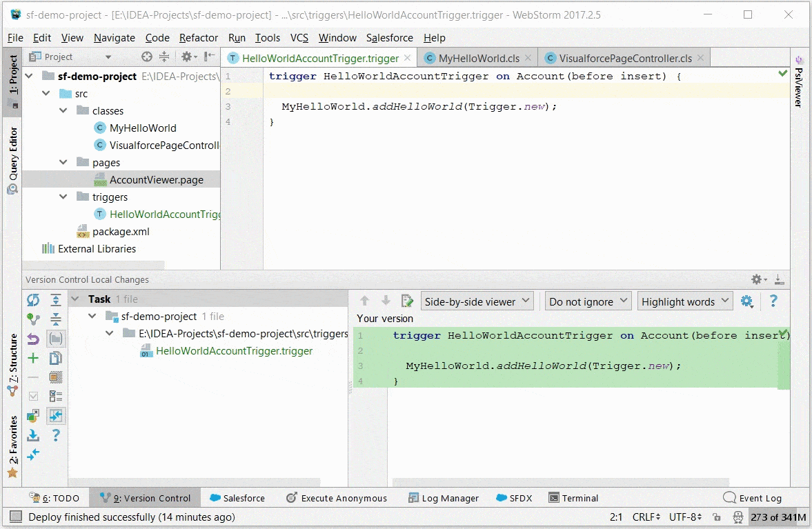Switch to VisualforcePageController.cls tab
Image resolution: width=812 pixels, height=529 pixels.
tap(625, 58)
